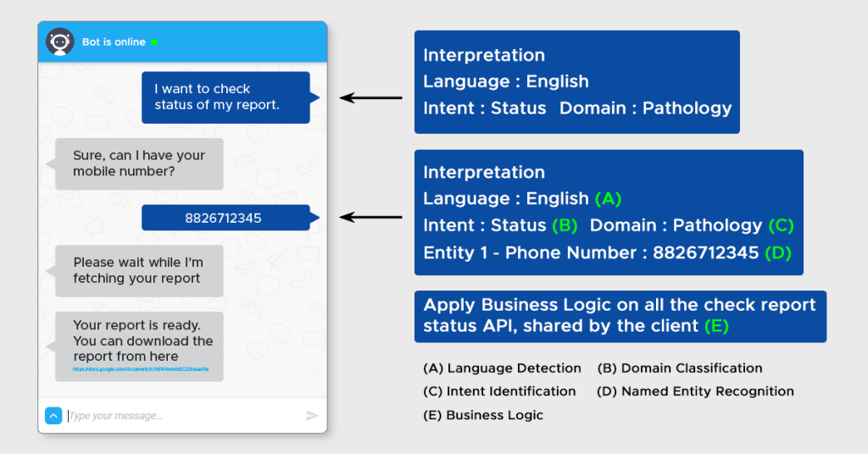
Task: Click the 'Your report is ready' bot message
Action: (x=139, y=340)
